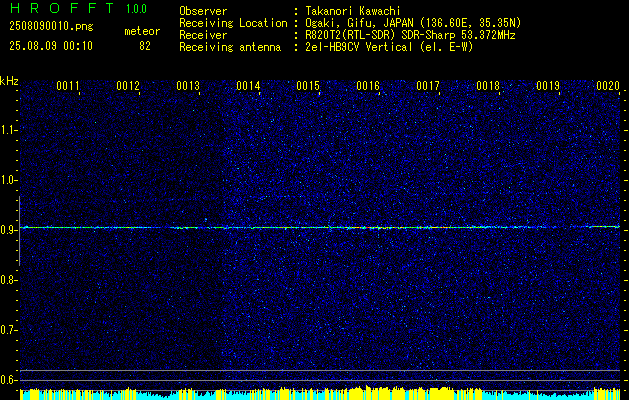This screenshot has height=400, width=629.
Task: Select the file name 2508090010.png
Action: coord(51,26)
